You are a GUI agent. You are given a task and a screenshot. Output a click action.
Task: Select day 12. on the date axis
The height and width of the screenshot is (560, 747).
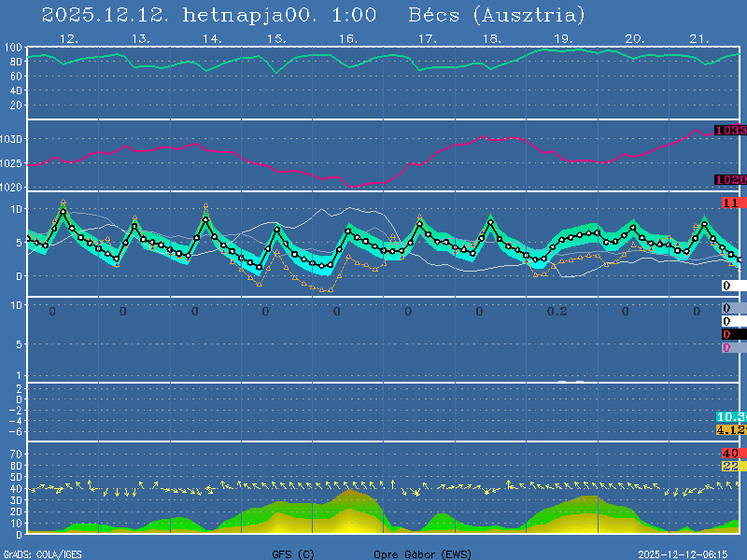[68, 39]
